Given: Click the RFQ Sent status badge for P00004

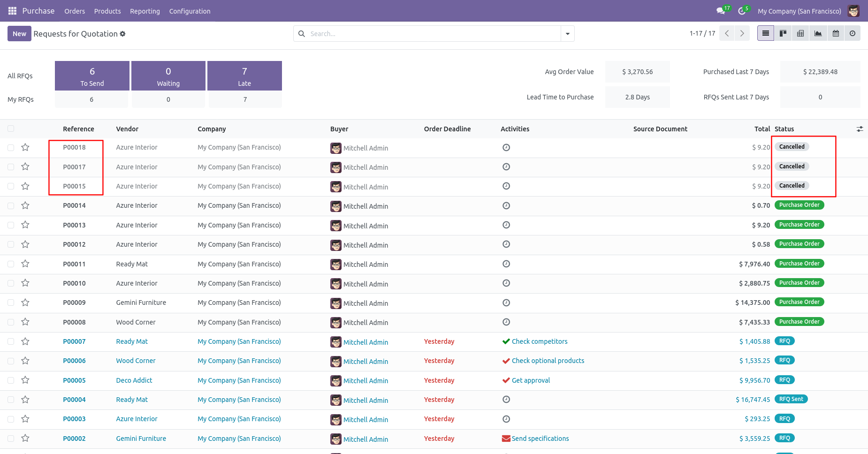Looking at the screenshot, I should point(791,399).
